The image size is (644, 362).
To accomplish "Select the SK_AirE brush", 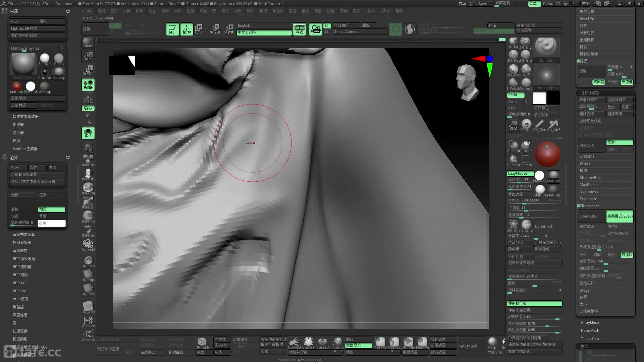I will [553, 125].
